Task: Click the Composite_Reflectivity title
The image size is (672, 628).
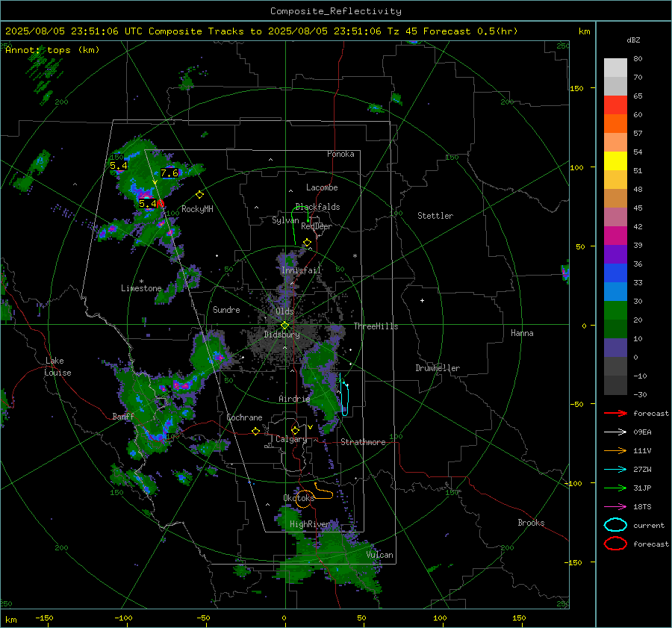Action: pyautogui.click(x=335, y=11)
